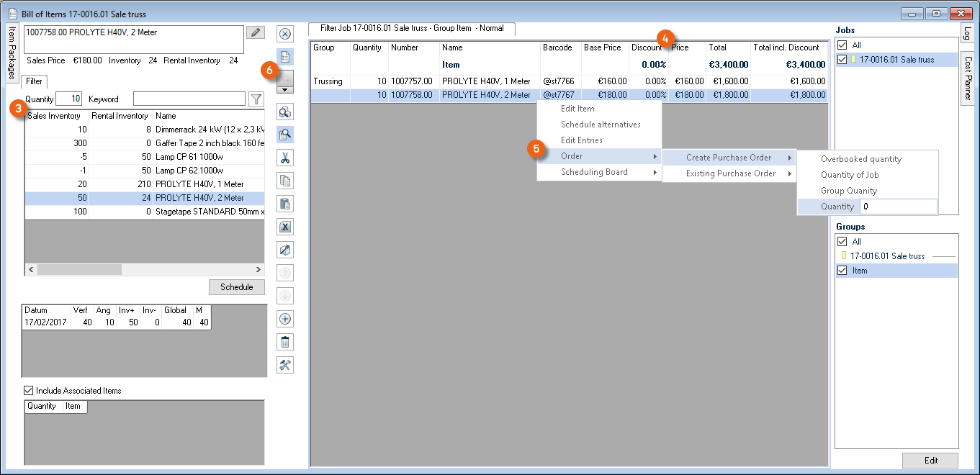Viewport: 980px width, 475px height.
Task: Open the wrench and screwdriver tools icon
Action: tap(285, 365)
